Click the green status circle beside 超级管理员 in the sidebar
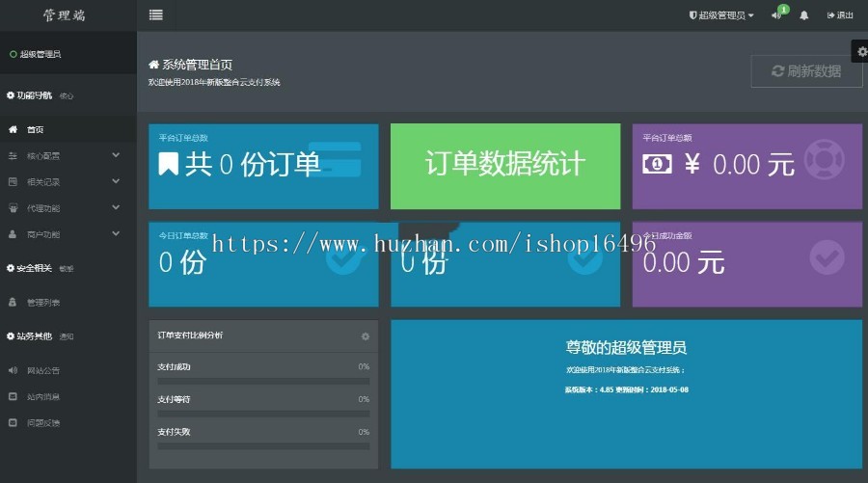The image size is (868, 483). coord(14,54)
